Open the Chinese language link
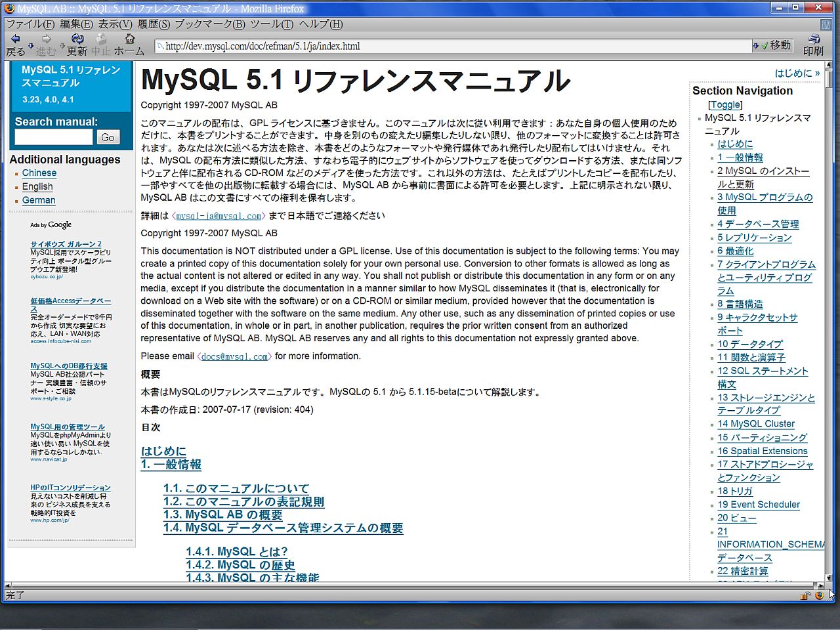 [x=39, y=173]
